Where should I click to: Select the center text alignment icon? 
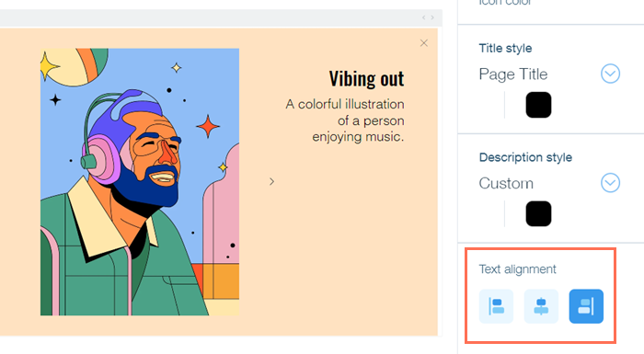coord(541,306)
